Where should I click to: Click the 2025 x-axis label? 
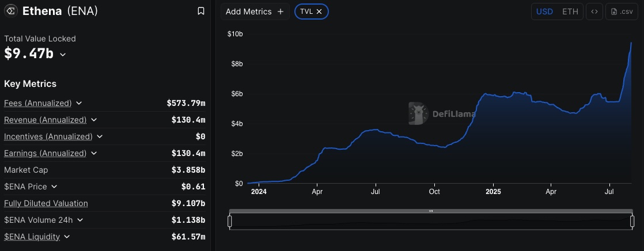point(493,192)
